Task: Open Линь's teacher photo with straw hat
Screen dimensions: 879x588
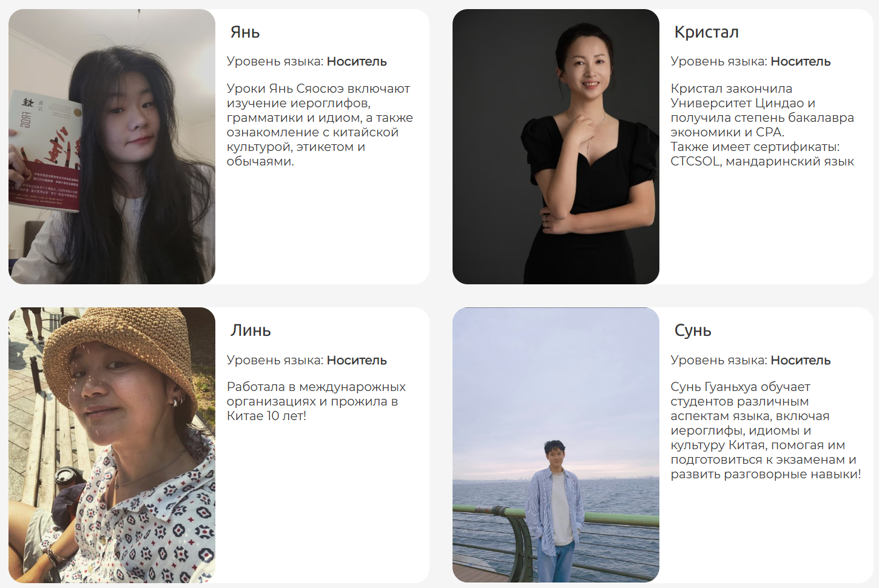Action: pyautogui.click(x=112, y=445)
